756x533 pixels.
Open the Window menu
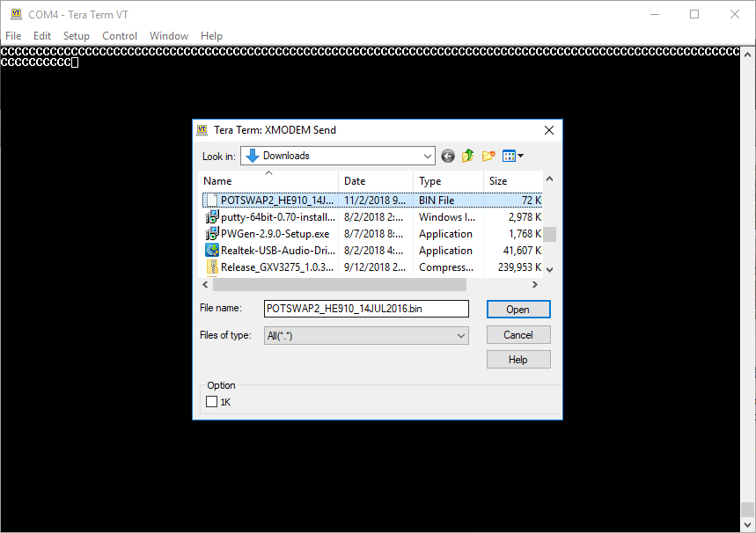[x=169, y=36]
